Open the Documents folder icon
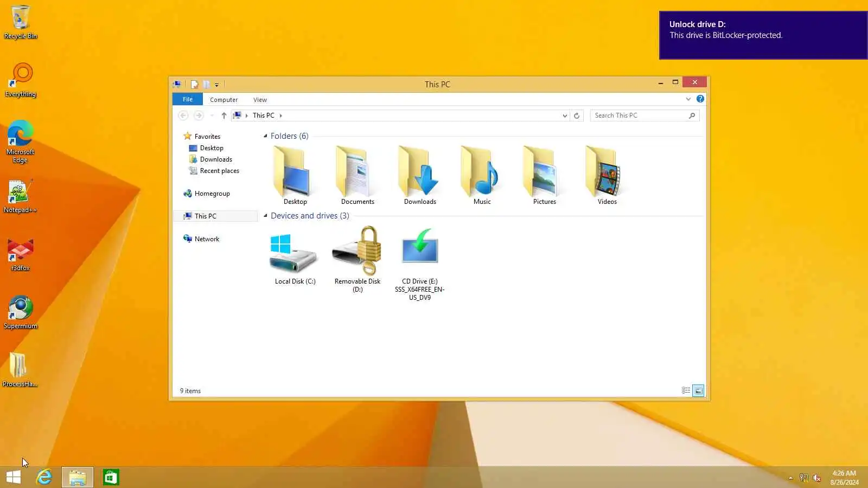This screenshot has width=868, height=488. point(358,175)
